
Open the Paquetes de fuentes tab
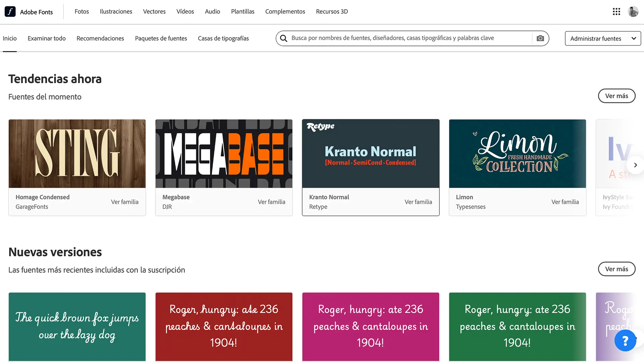tap(161, 38)
